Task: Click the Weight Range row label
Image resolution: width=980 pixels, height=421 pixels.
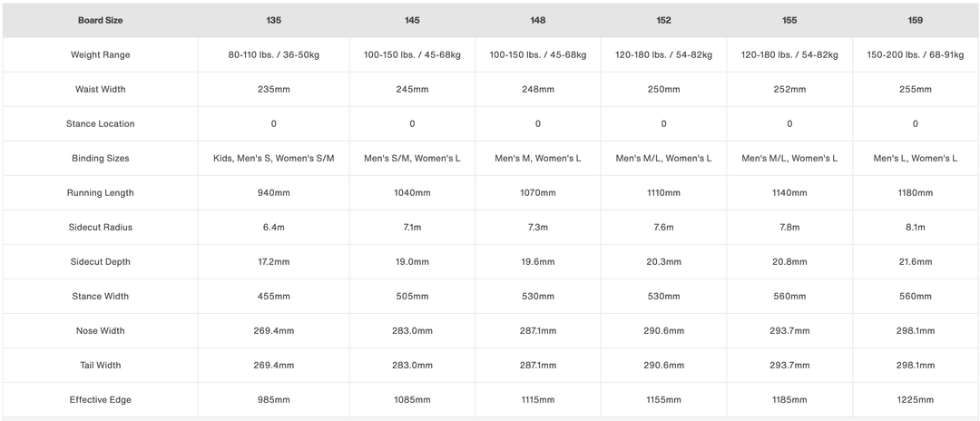Action: click(100, 54)
